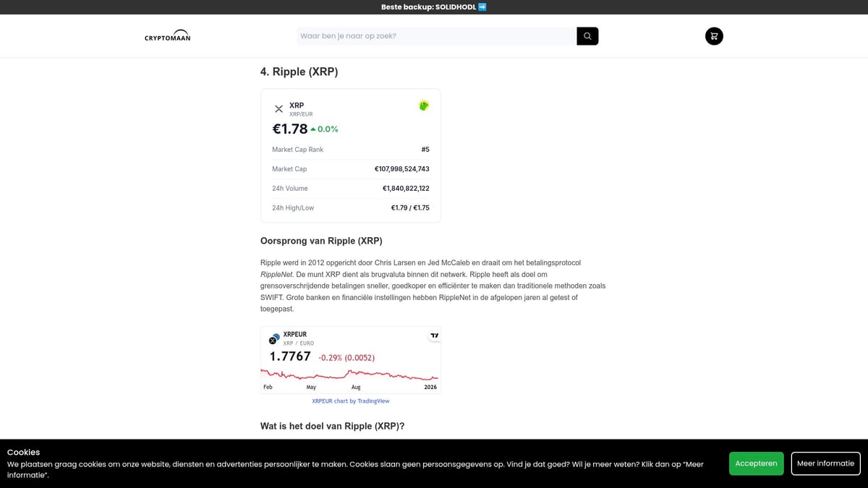Click the XRPEUR pair symbol icon
This screenshot has width=868, height=488.
click(x=274, y=338)
